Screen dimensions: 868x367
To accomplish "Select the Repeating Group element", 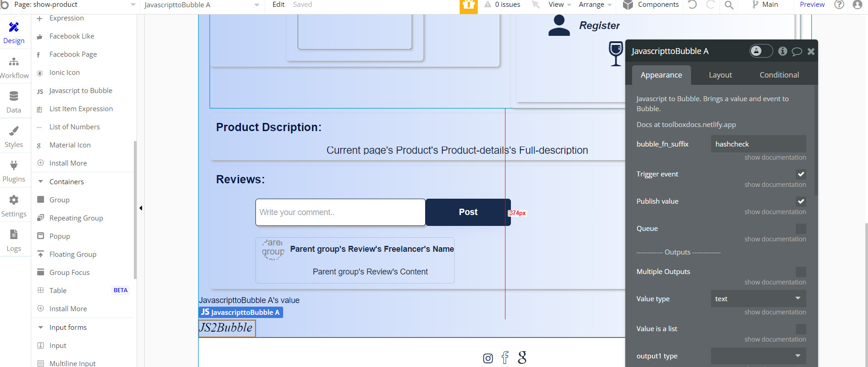I will coord(76,218).
